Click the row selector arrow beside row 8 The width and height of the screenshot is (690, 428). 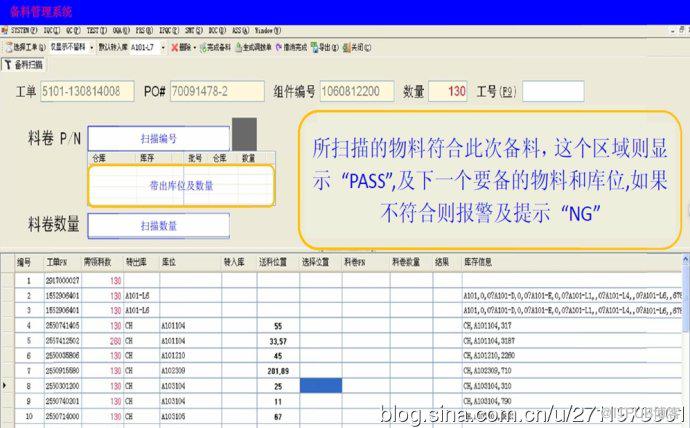(4, 386)
